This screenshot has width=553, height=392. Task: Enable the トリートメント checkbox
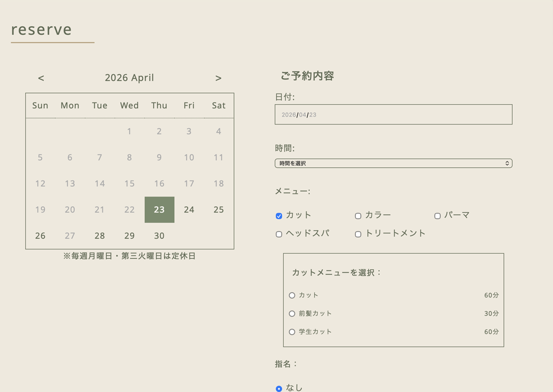358,234
